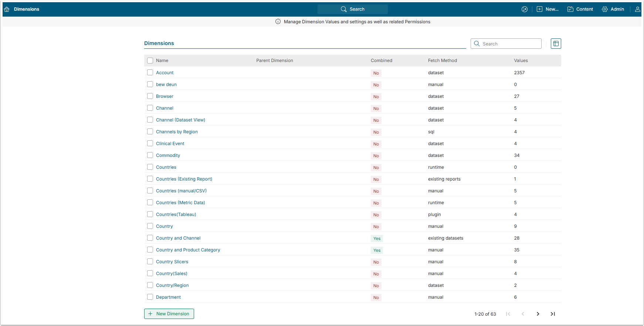This screenshot has height=326, width=644.
Task: Toggle checkbox for Department dimension
Action: tap(150, 297)
